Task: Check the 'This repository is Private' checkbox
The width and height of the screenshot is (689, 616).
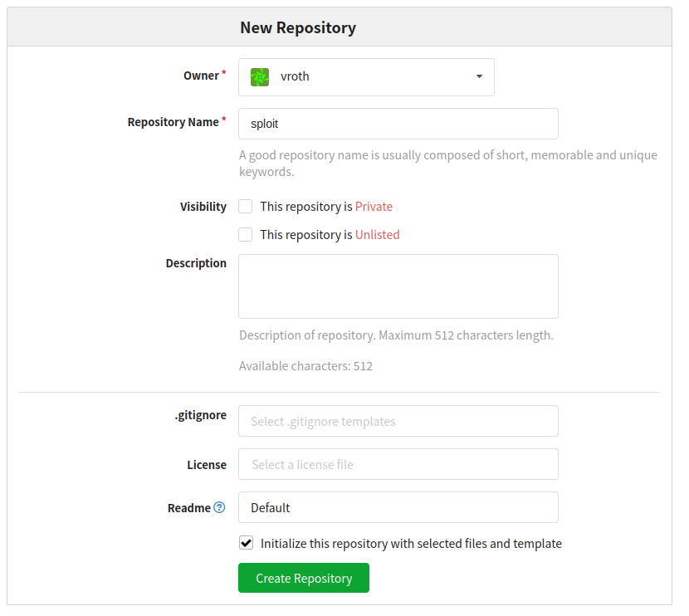Action: [245, 206]
